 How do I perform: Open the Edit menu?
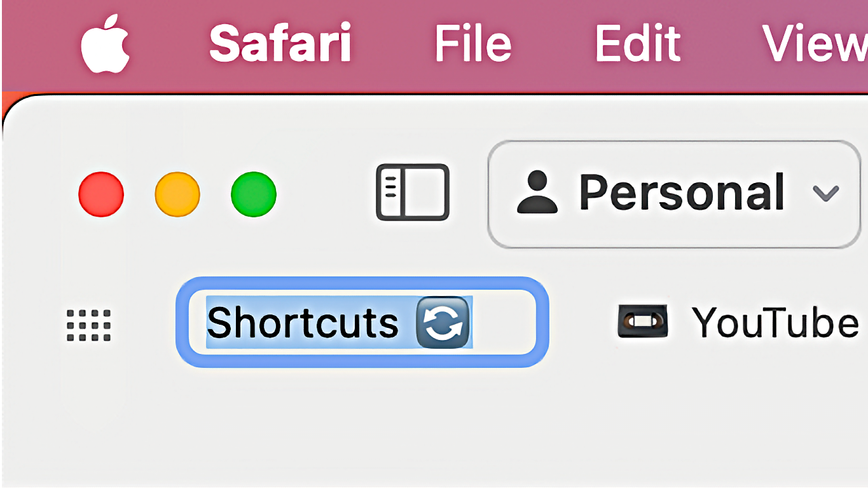pos(637,43)
